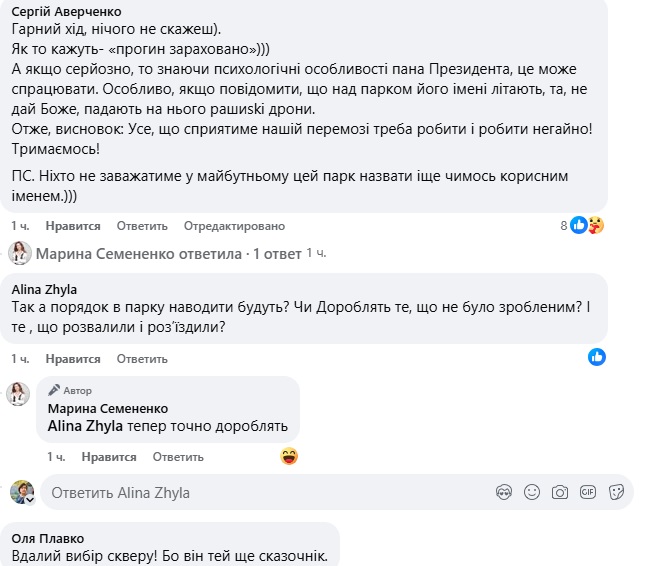Open emoji picker in reply box

coord(533,492)
